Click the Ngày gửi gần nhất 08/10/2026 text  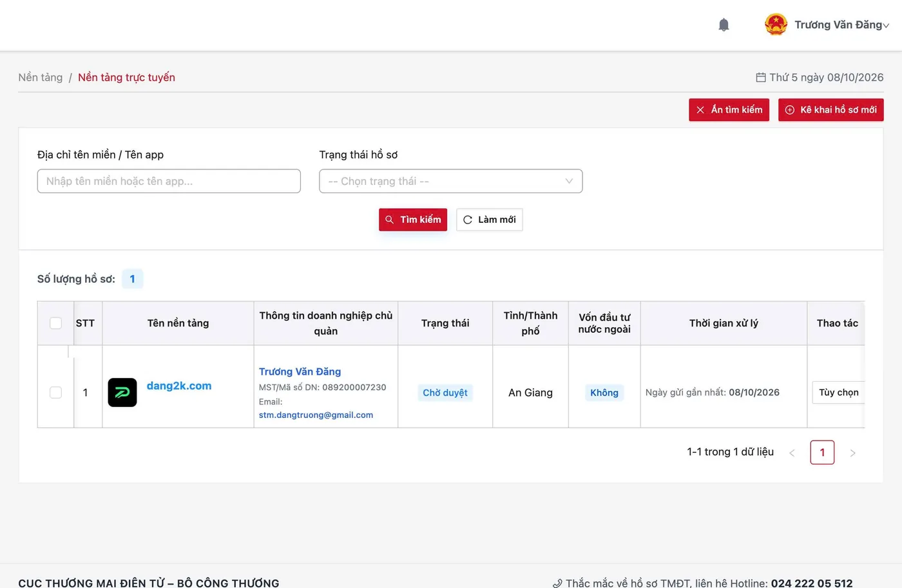click(713, 392)
